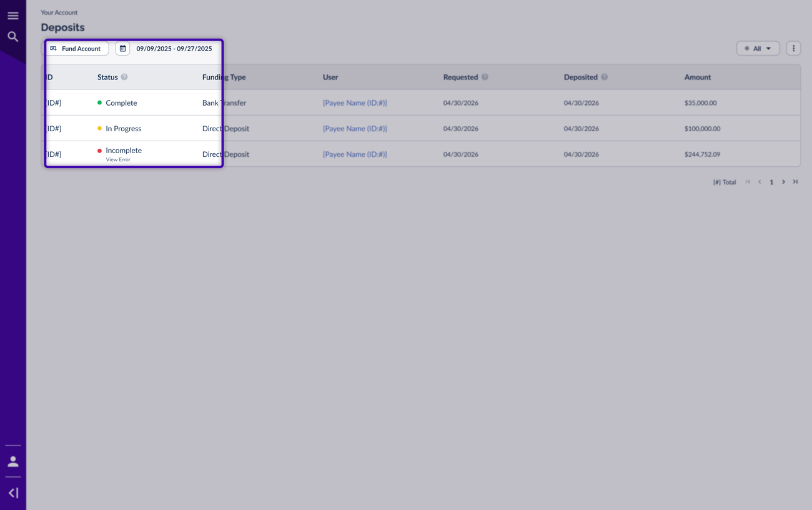Open the calendar date picker icon

pyautogui.click(x=122, y=48)
